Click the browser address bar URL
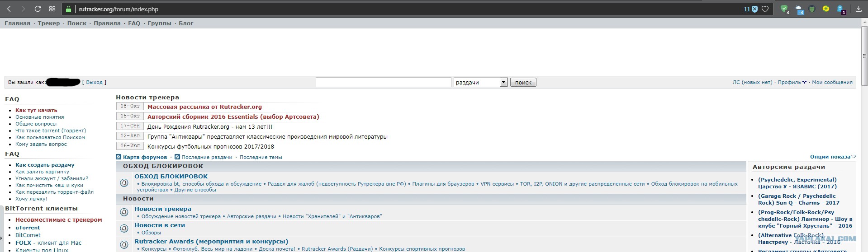Viewport: 868px width, 252px height. [x=119, y=9]
